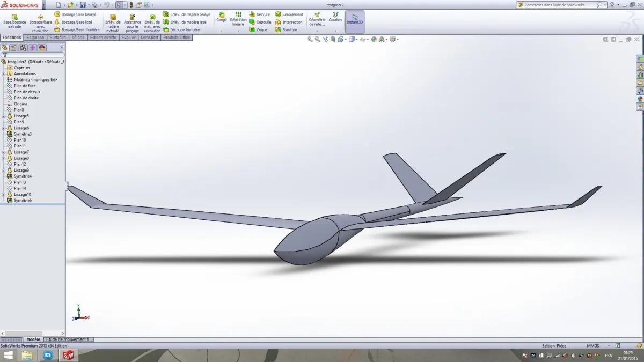Image resolution: width=644 pixels, height=362 pixels.
Task: Switch to the Esquisse tab
Action: (35, 38)
